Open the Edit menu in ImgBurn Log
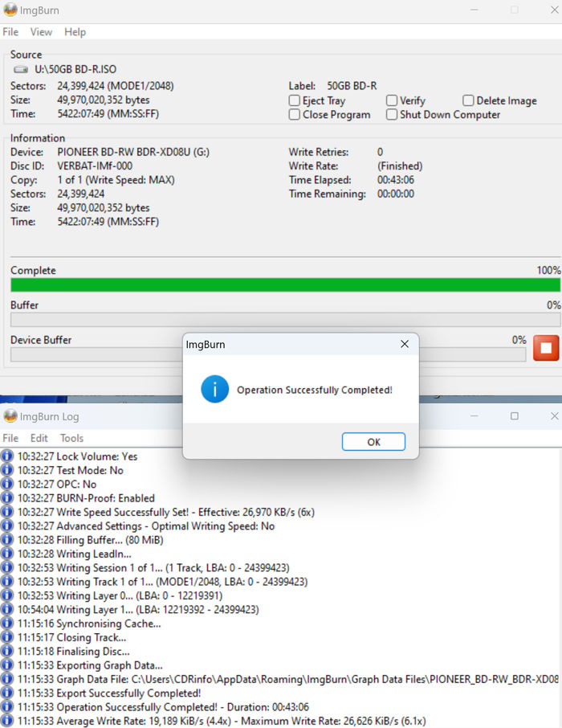562x728 pixels. 39,438
